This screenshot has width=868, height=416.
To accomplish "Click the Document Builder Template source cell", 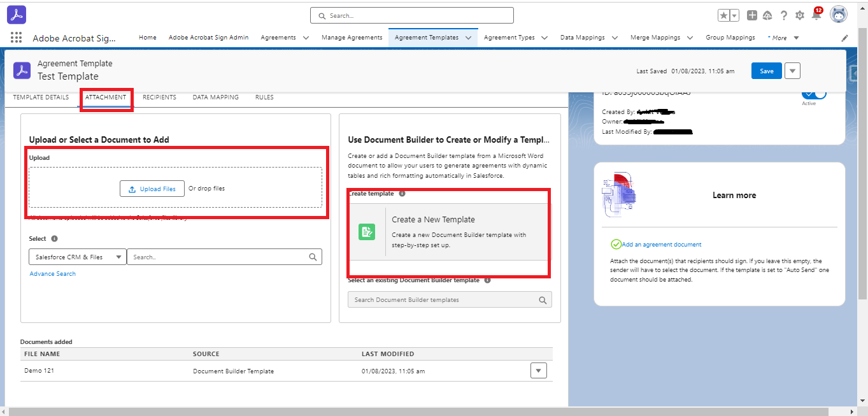I will click(233, 371).
